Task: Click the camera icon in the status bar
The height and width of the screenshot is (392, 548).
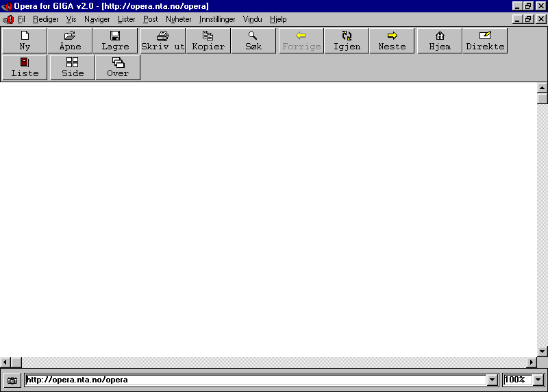Action: (x=12, y=380)
